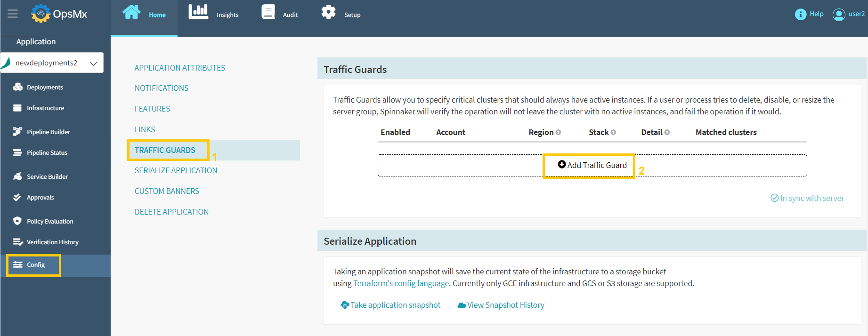Select Application Attributes section

(x=180, y=68)
